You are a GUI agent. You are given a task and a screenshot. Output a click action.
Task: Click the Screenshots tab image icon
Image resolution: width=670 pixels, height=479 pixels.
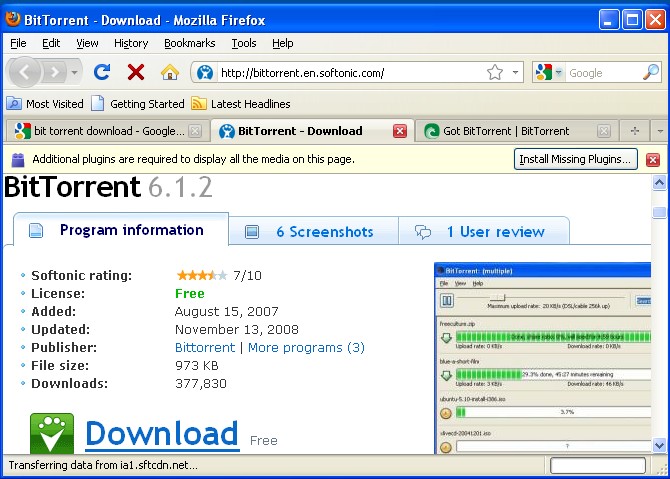click(x=252, y=232)
